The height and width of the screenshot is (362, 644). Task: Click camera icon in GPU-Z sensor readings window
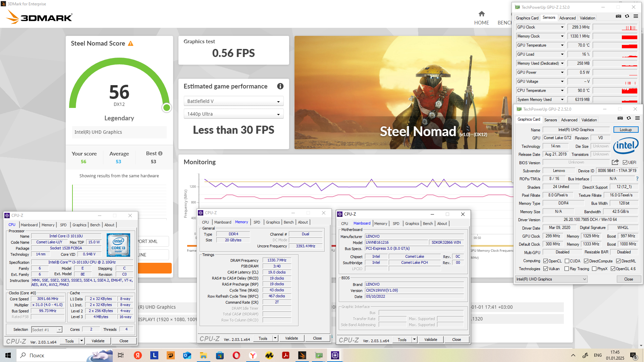tap(619, 16)
